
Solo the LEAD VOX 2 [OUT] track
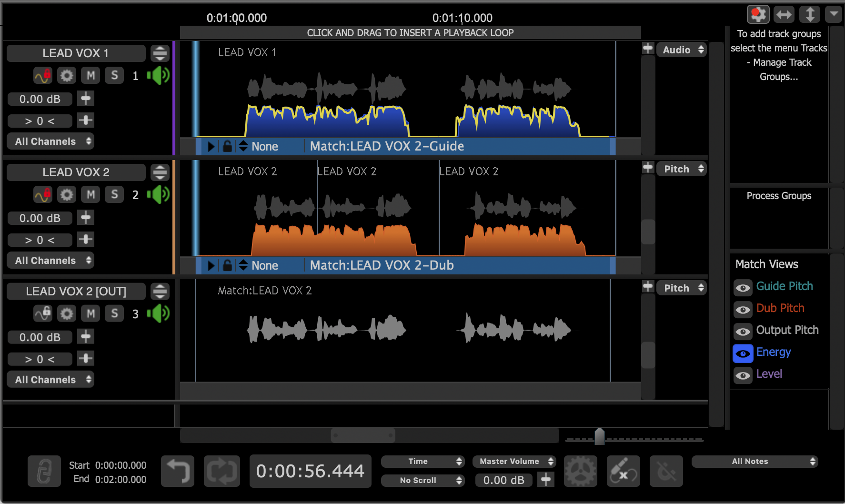[114, 313]
